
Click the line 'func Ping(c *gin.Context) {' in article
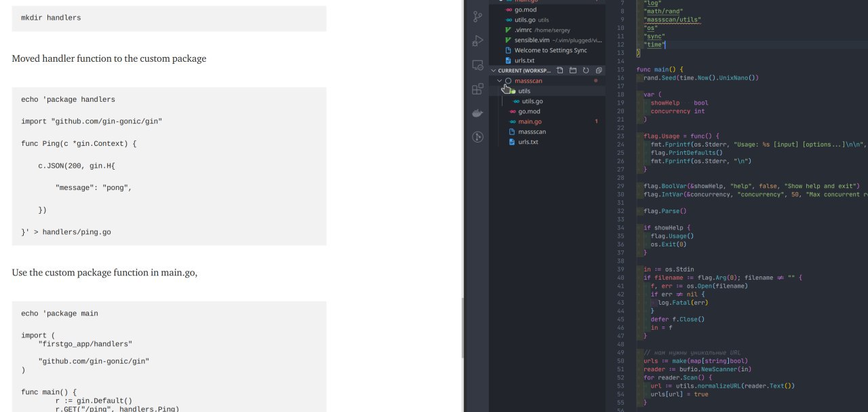[79, 144]
